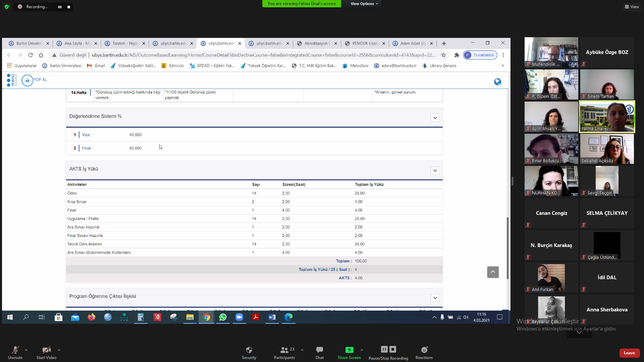
Task: Click the PDF AL printer icon
Action: pos(28,80)
